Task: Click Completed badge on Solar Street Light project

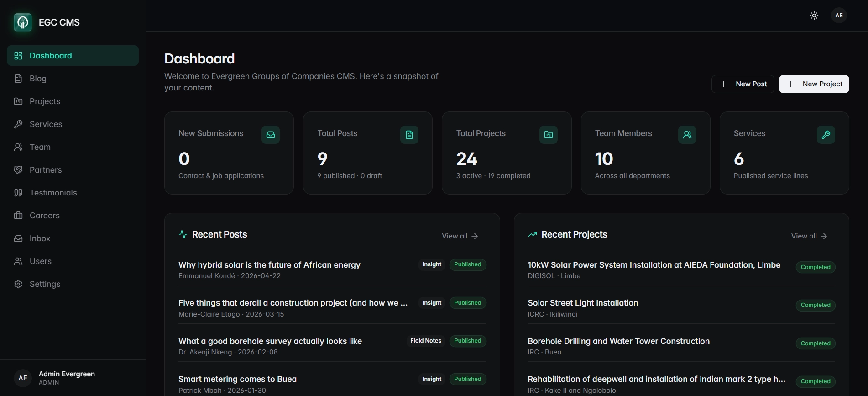Action: (816, 305)
